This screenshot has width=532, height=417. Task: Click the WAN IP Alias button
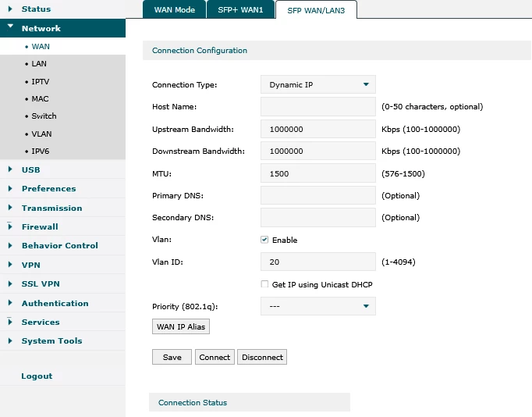[181, 326]
